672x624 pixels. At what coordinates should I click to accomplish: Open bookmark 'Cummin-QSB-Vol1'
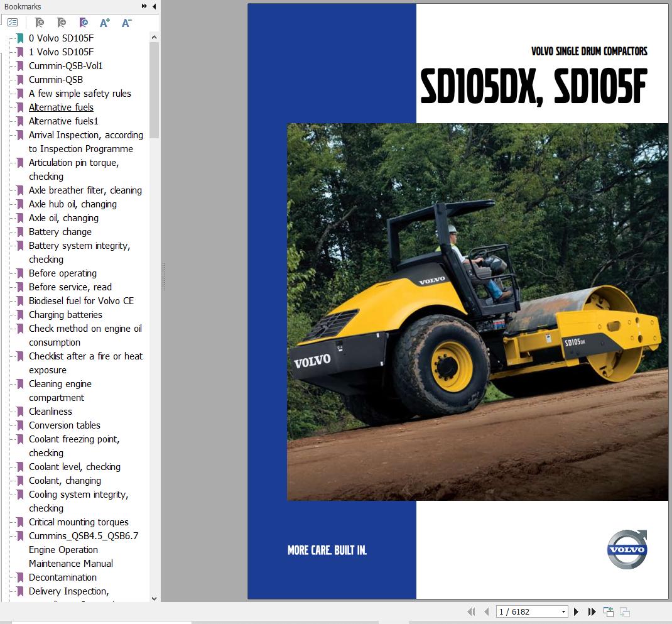65,65
